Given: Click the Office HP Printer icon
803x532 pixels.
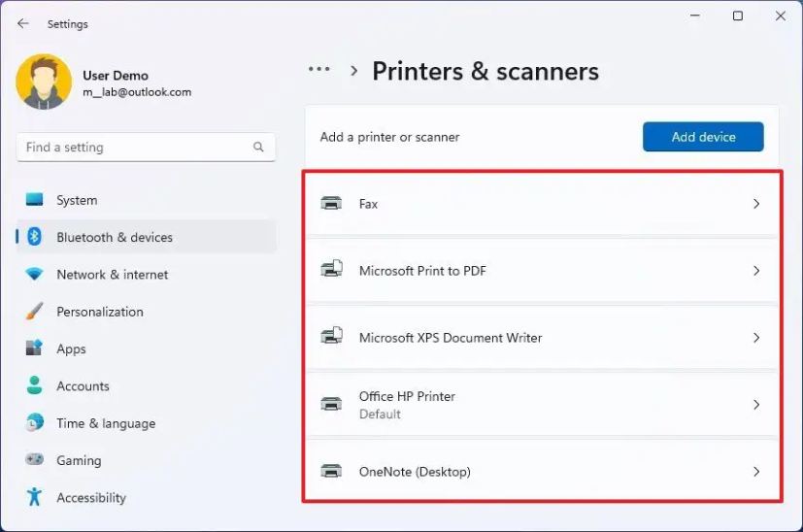Looking at the screenshot, I should click(331, 404).
